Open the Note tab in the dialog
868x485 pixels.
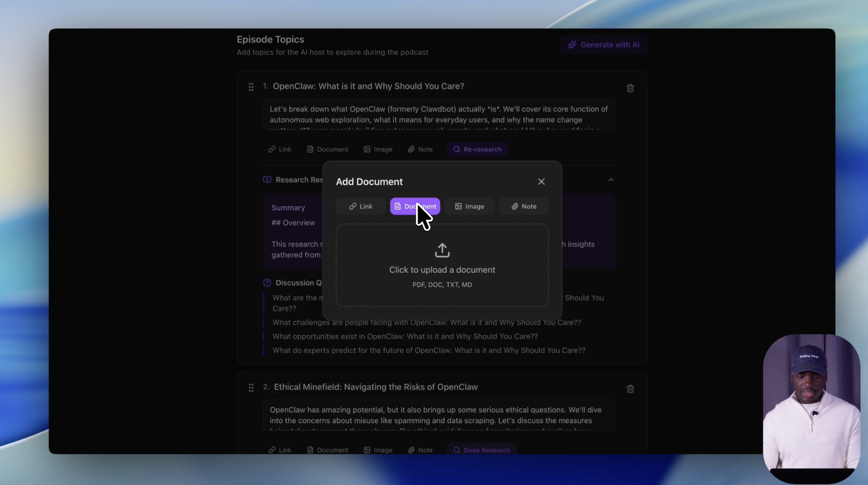coord(524,206)
